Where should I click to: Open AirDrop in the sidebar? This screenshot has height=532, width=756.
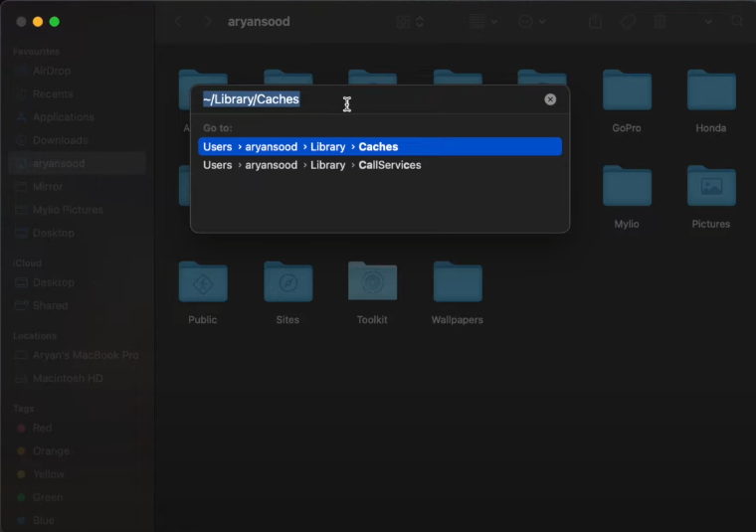click(78, 71)
